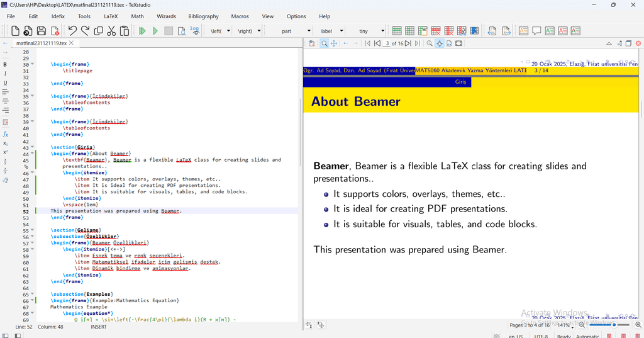
Task: Toggle fit-to-window in the PDF viewer
Action: (x=458, y=43)
